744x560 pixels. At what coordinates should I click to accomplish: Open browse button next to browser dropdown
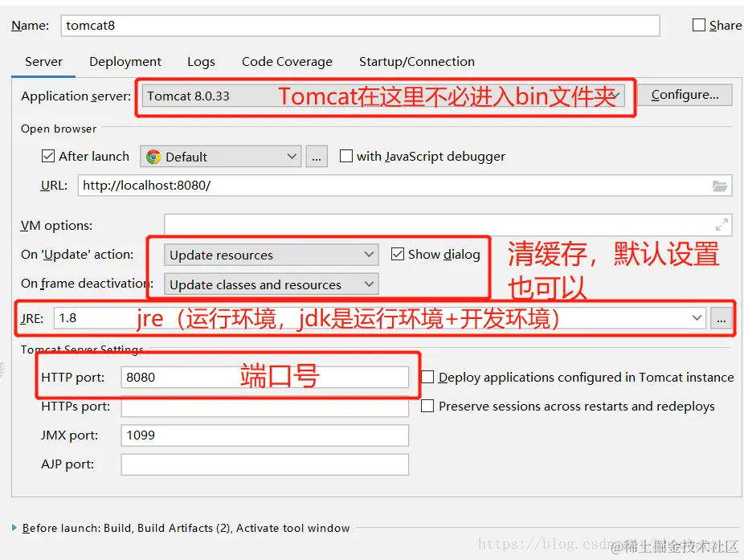pyautogui.click(x=317, y=157)
